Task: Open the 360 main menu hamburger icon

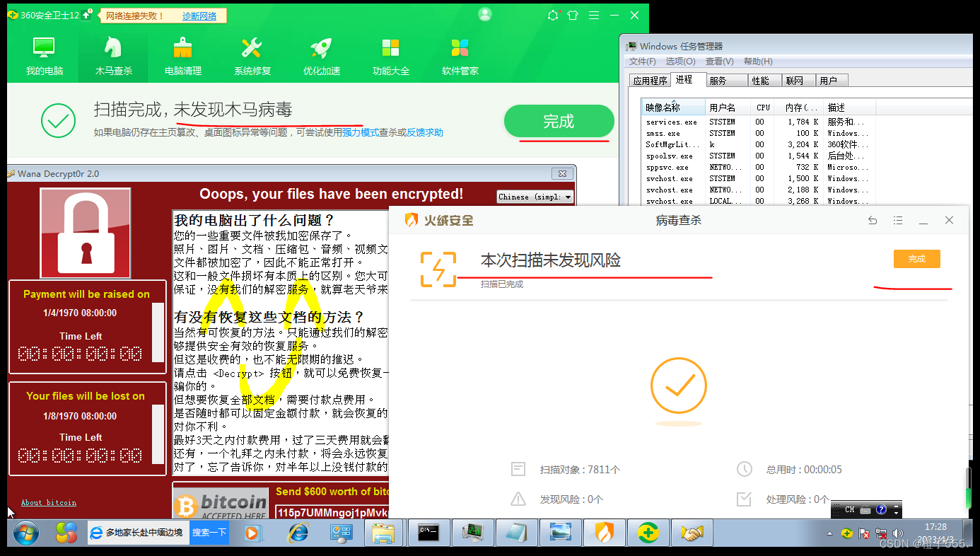Action: 594,15
